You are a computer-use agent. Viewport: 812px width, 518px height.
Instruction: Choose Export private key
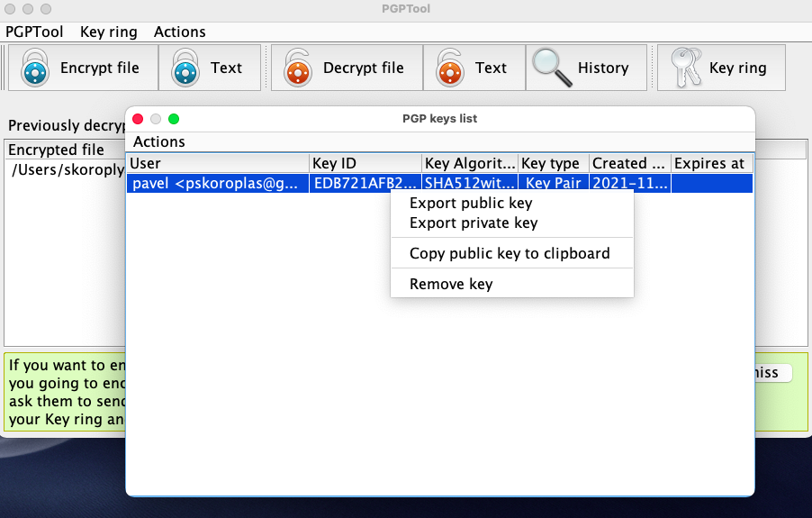point(474,223)
